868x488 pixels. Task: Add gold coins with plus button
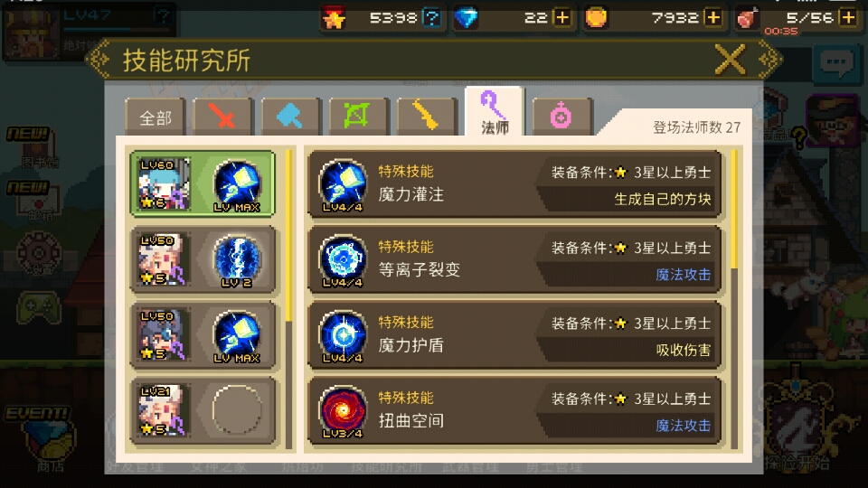713,18
